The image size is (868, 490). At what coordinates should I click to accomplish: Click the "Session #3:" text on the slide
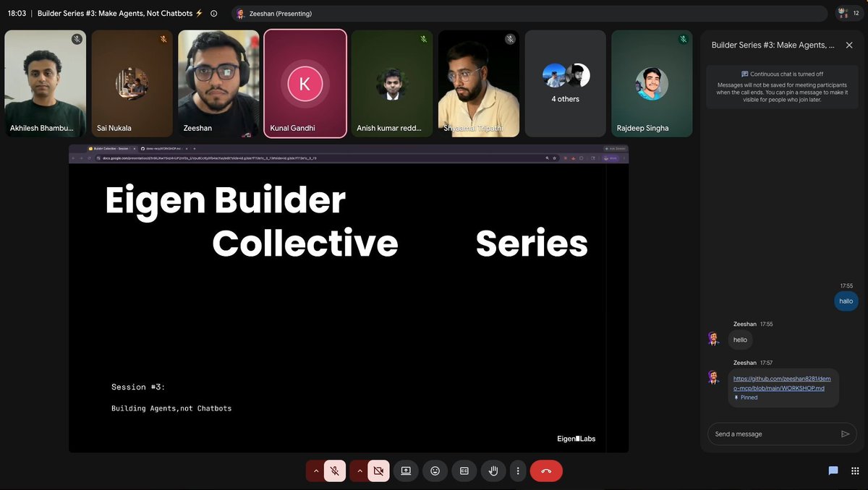click(138, 387)
